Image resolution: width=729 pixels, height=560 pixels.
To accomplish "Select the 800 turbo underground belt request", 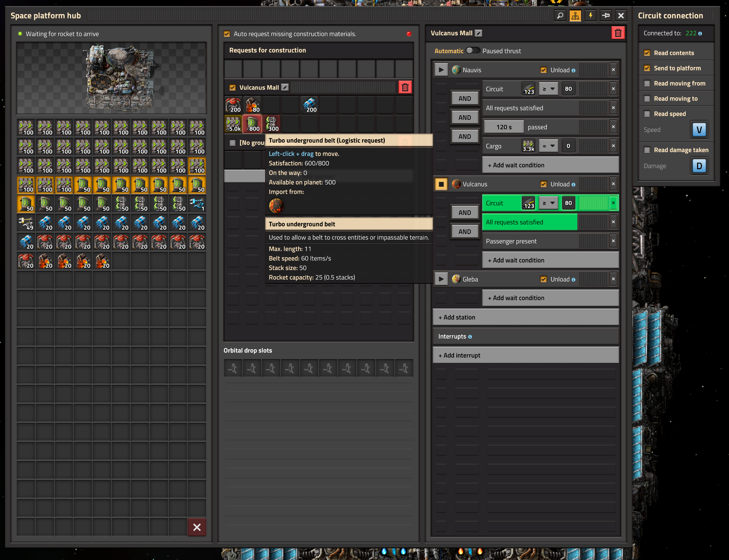I will click(x=253, y=124).
